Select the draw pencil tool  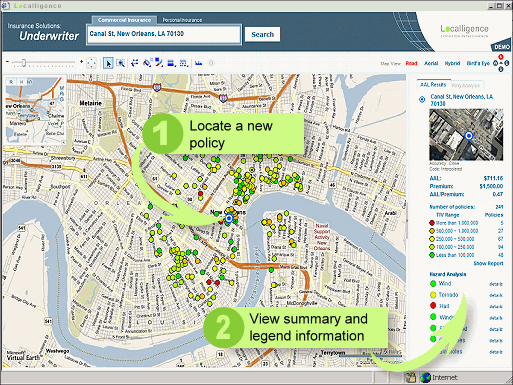[x=159, y=63]
